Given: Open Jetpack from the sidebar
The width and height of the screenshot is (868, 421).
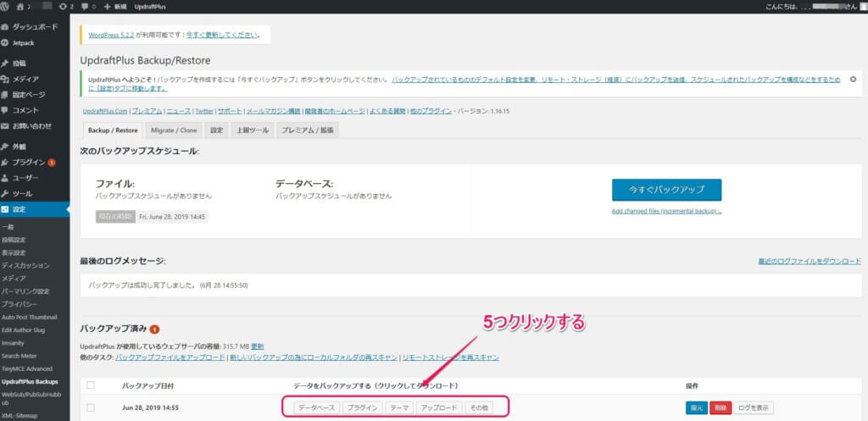Looking at the screenshot, I should (x=24, y=42).
